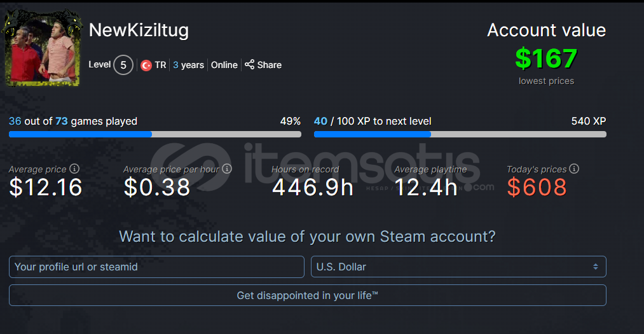The image size is (644, 334).
Task: Click the $608 today's prices value
Action: coord(537,187)
